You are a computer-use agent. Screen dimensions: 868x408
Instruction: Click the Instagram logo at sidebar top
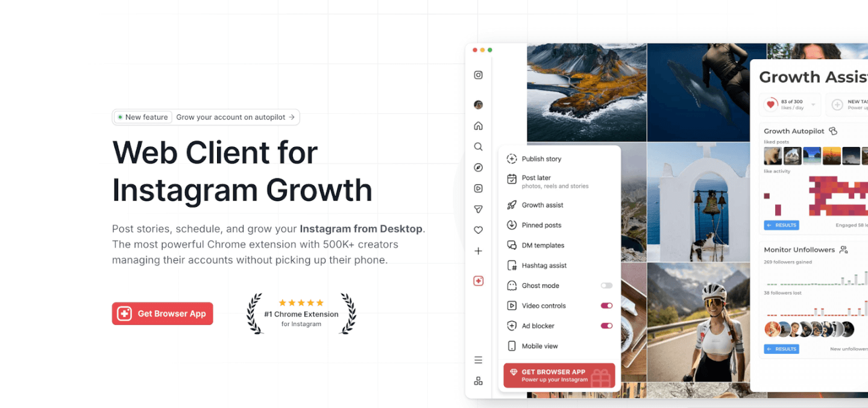pos(478,75)
